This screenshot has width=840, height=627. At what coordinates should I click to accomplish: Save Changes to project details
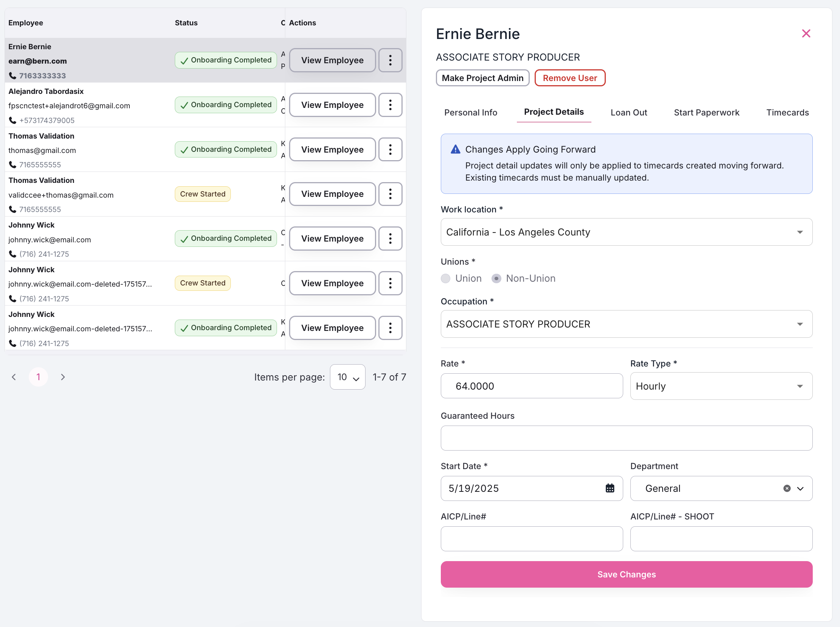pyautogui.click(x=626, y=574)
